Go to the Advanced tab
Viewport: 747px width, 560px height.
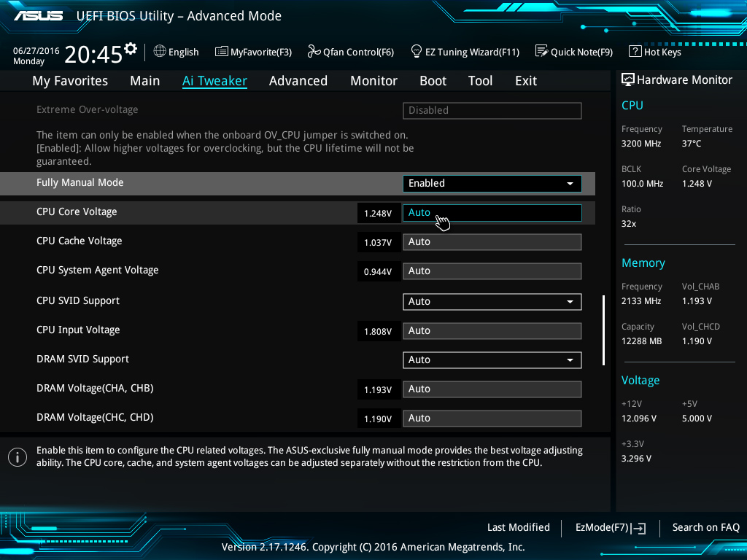tap(298, 81)
